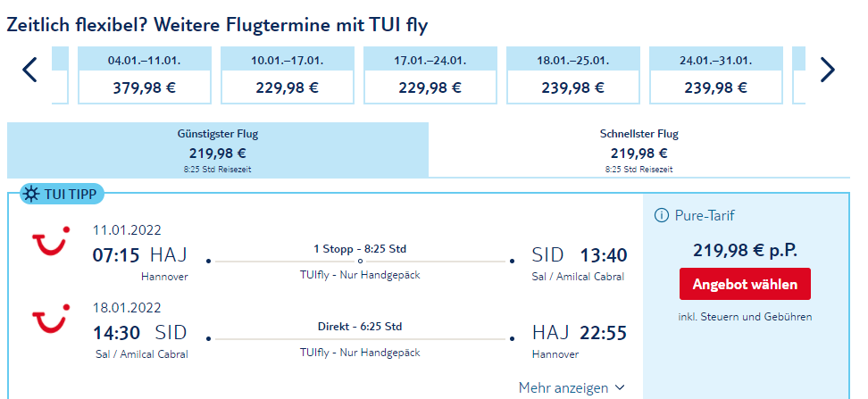
Task: Open Pure-Tarif info icon
Action: point(662,215)
